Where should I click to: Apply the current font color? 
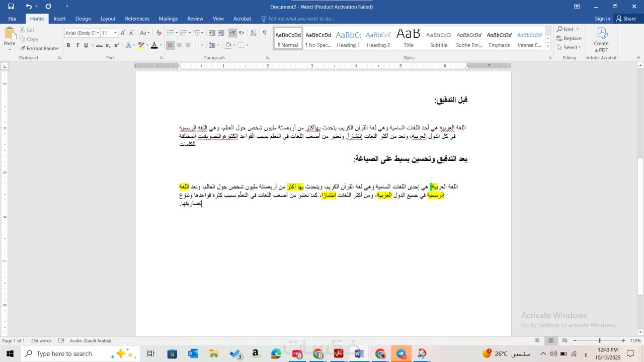pyautogui.click(x=154, y=45)
